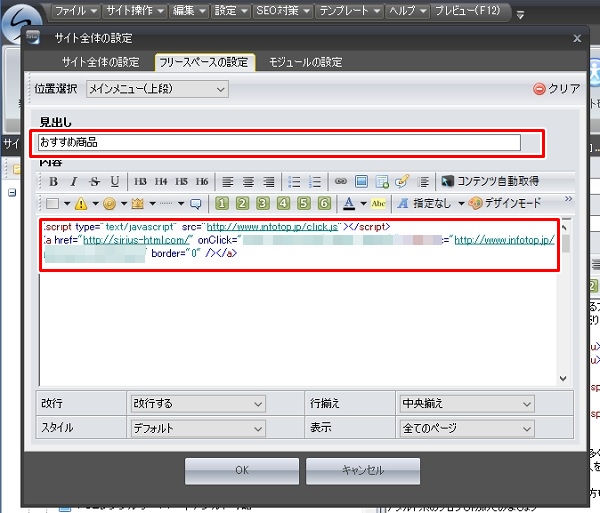The width and height of the screenshot is (600, 513).
Task: Open the ヘルプ menu
Action: click(408, 11)
